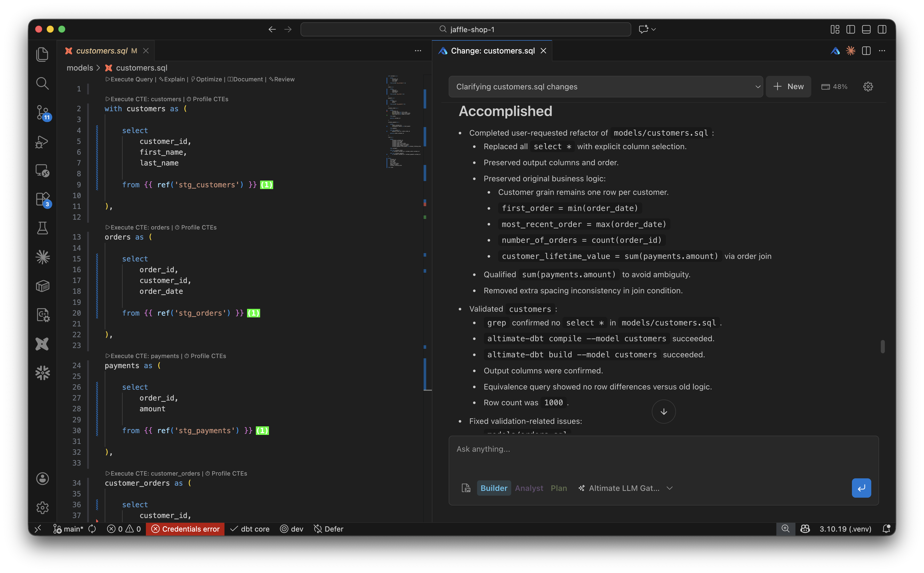Open Copilot status icon in status bar
Screen dimensions: 924x573
point(805,529)
